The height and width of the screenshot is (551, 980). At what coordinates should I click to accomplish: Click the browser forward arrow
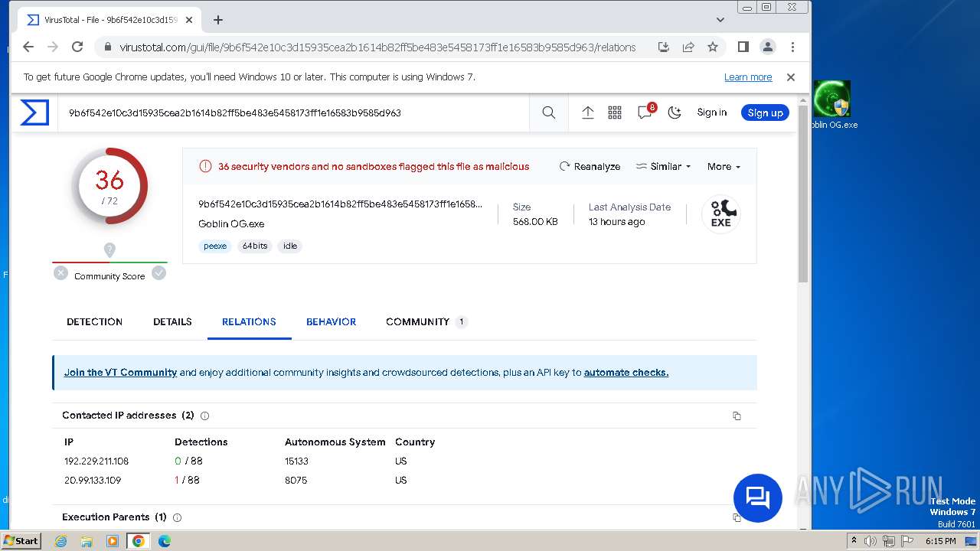tap(53, 47)
